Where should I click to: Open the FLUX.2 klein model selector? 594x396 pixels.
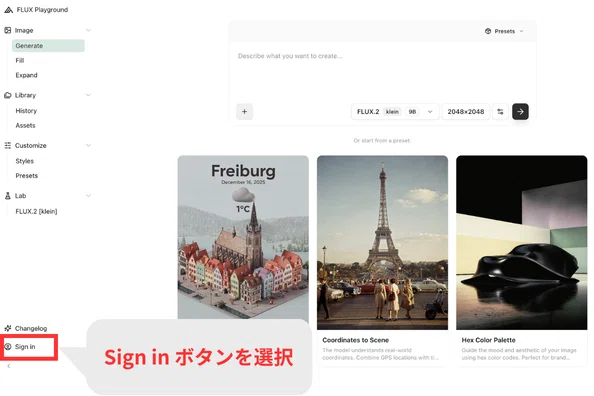(x=395, y=112)
